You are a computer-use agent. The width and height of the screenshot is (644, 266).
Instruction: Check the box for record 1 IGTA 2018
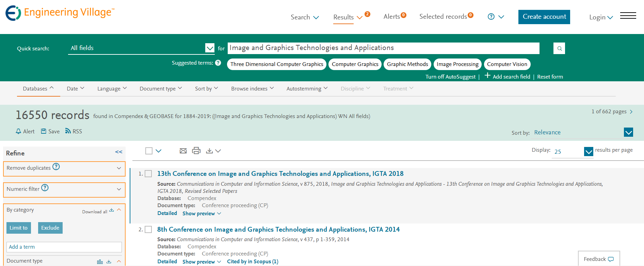(x=148, y=174)
